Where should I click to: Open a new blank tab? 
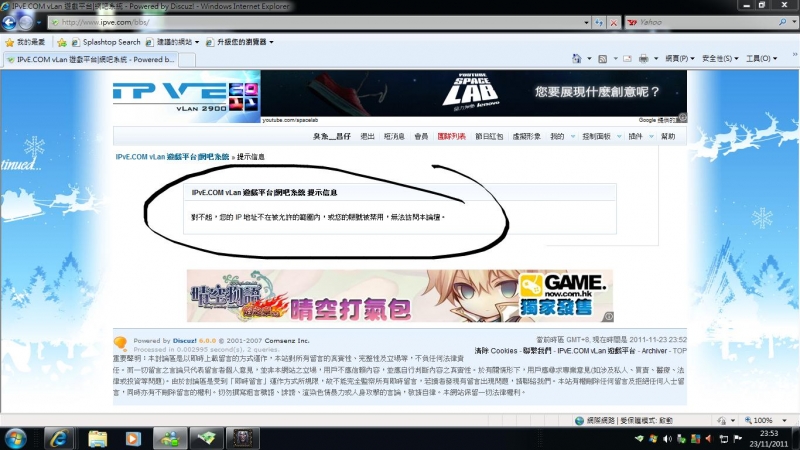pyautogui.click(x=186, y=60)
